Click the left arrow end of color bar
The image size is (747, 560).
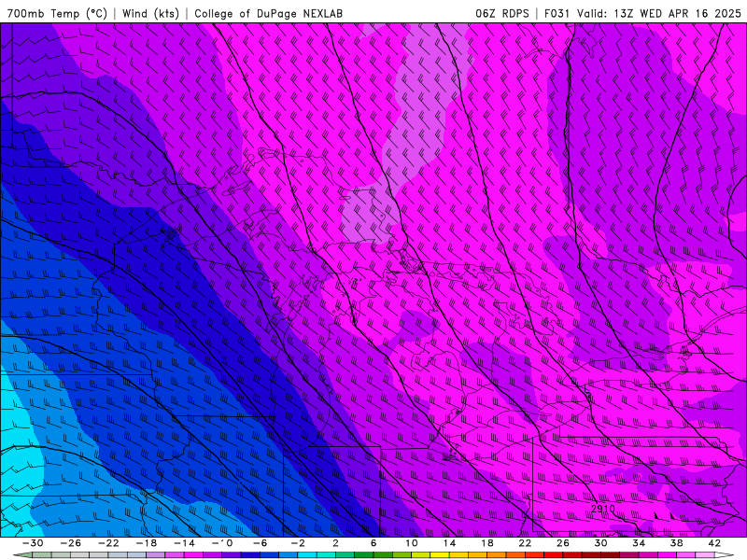tap(22, 555)
